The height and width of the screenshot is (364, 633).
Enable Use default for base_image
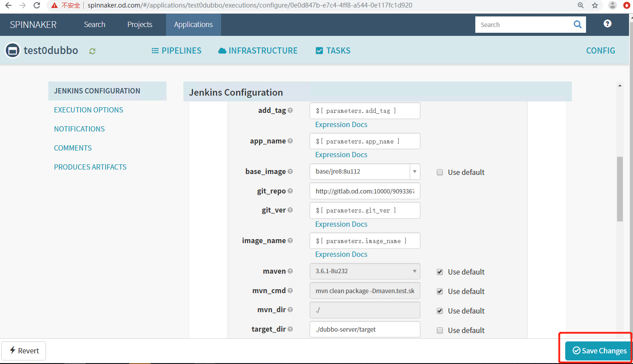coord(440,172)
